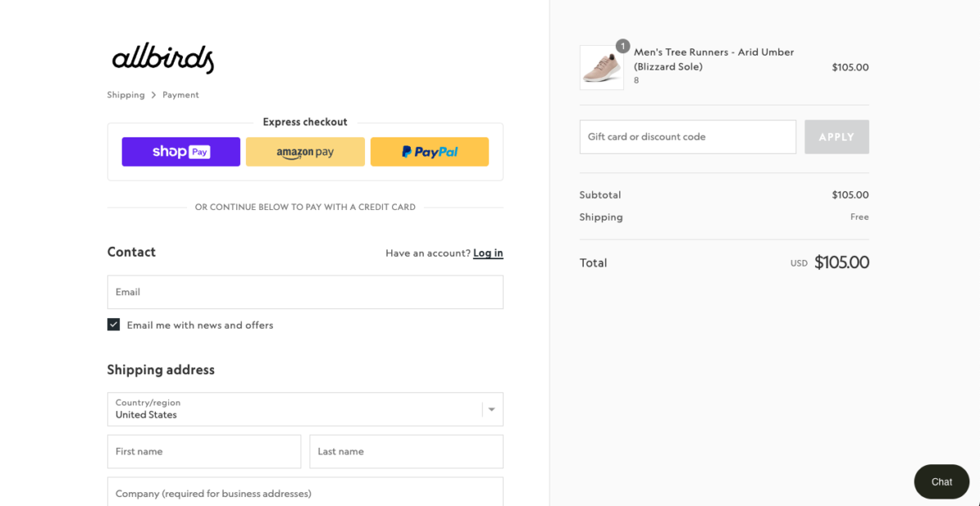Image resolution: width=980 pixels, height=506 pixels.
Task: Click the quantity badge on the product image
Action: (x=623, y=46)
